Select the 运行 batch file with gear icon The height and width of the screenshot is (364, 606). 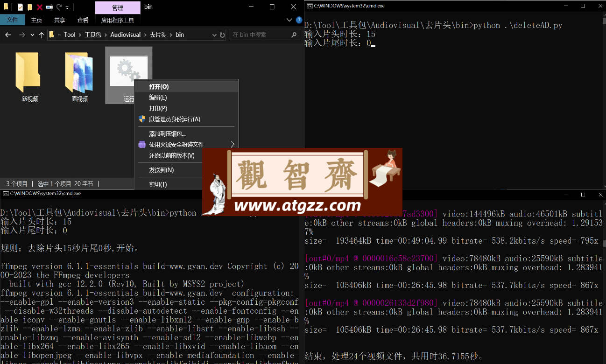(128, 76)
